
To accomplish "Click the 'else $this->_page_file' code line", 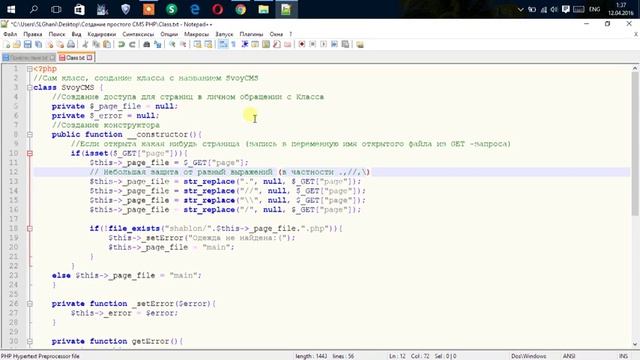I will [x=127, y=275].
